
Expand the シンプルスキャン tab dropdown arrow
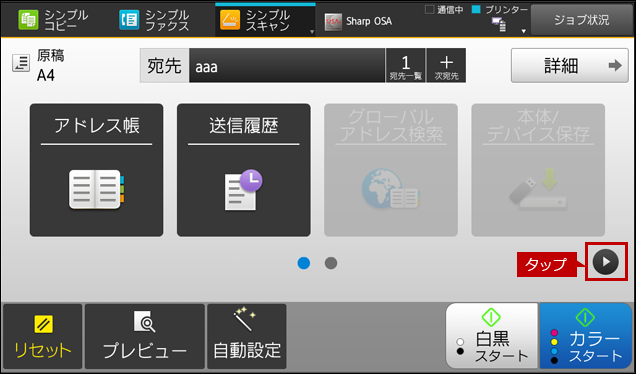[x=312, y=32]
